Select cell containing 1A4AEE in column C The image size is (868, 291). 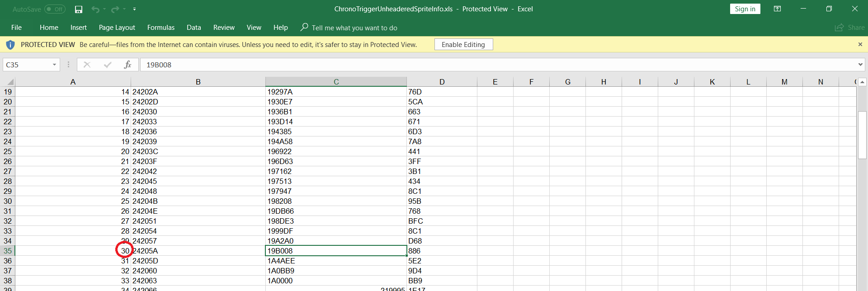(335, 261)
